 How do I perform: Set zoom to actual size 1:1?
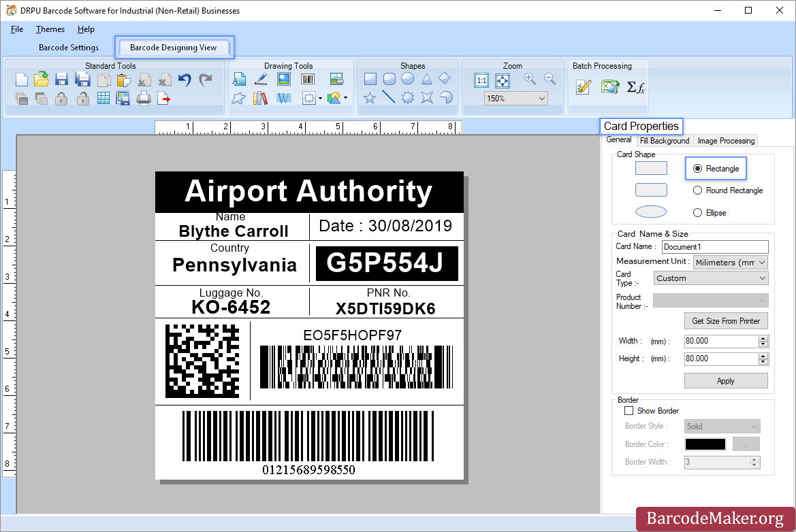pos(481,80)
